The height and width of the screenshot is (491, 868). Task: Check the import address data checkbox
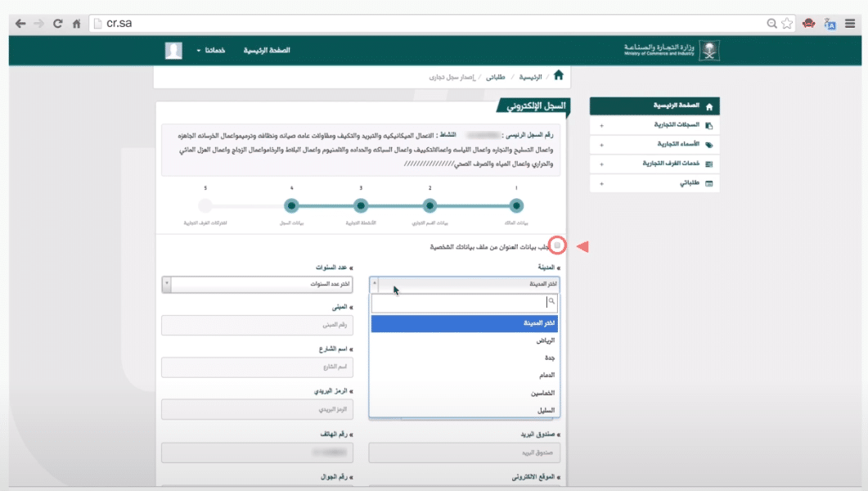557,245
